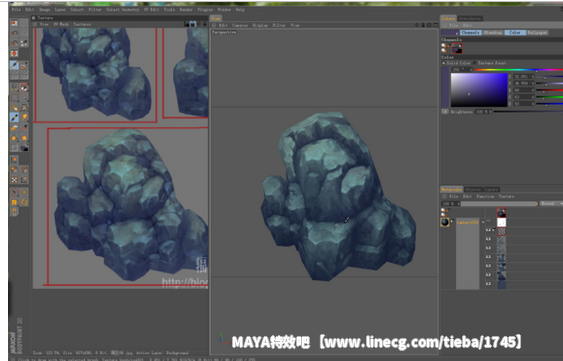Viewport: 563px width, 361px height.
Task: Click the Blending button in Colors panel
Action: point(493,33)
